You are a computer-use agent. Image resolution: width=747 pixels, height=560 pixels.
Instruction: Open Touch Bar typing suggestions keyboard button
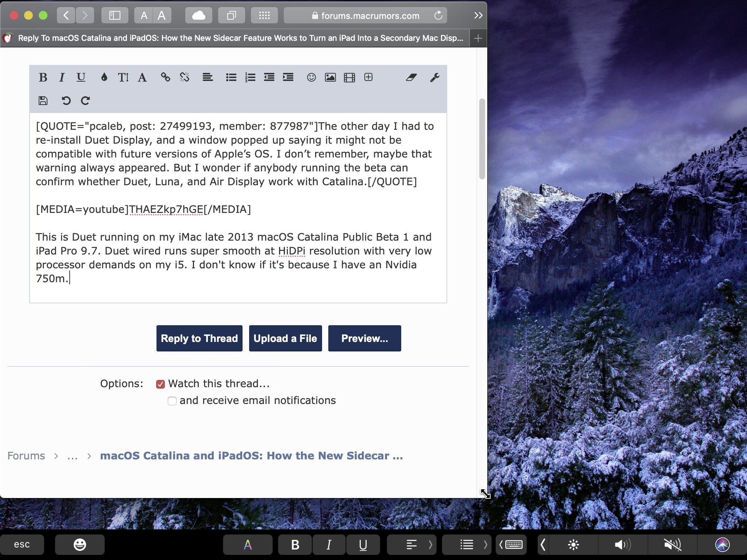tap(511, 545)
